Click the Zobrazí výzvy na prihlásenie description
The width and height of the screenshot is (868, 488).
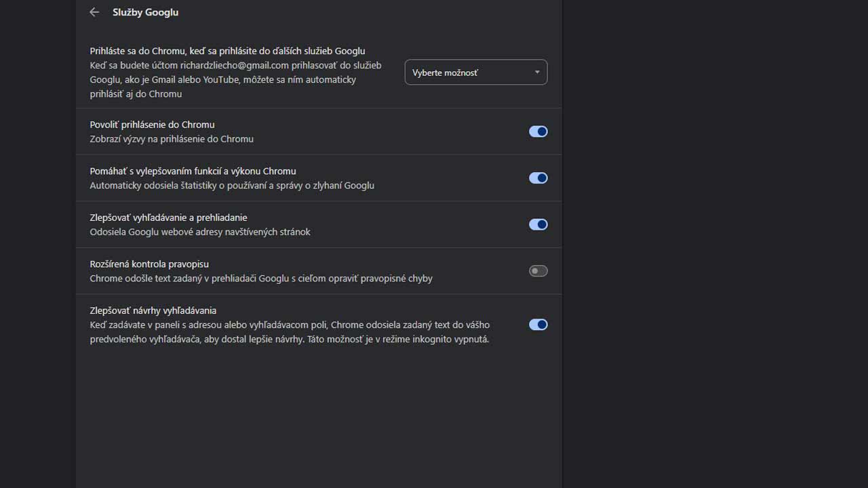tap(172, 139)
